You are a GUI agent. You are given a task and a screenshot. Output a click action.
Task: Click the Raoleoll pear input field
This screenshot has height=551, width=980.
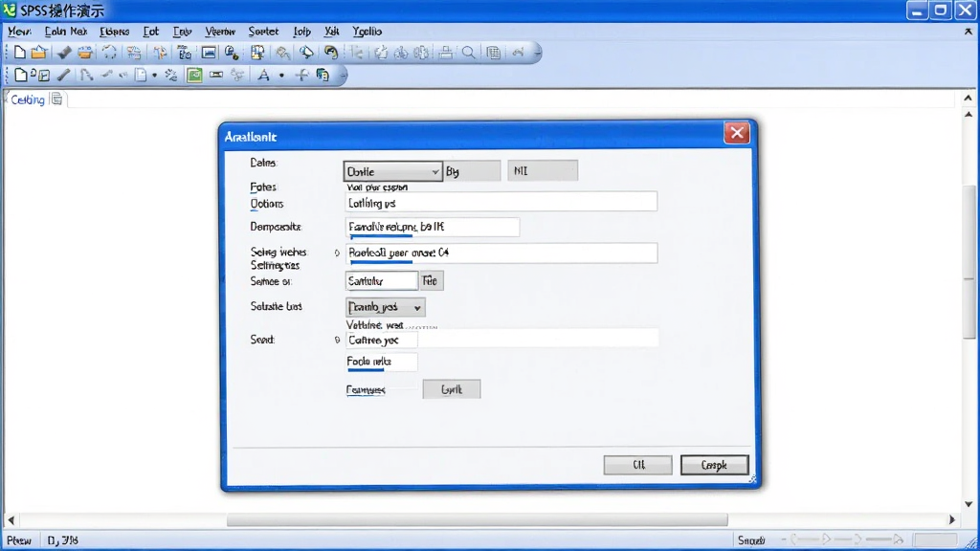(x=501, y=253)
